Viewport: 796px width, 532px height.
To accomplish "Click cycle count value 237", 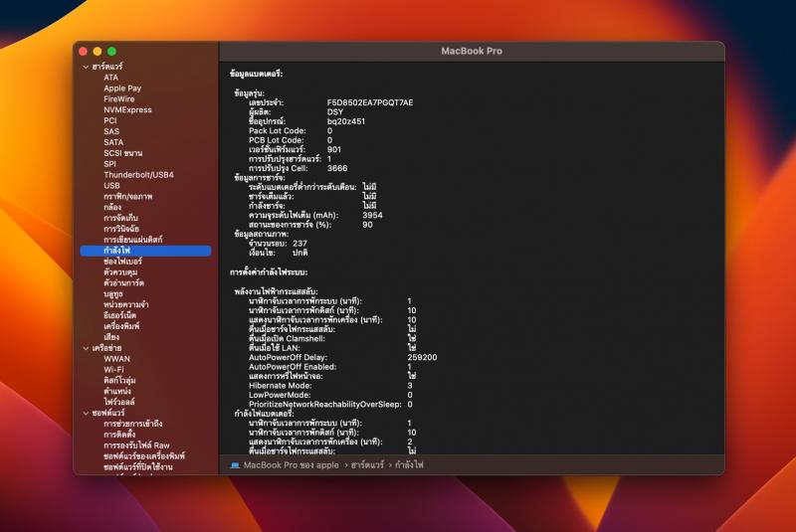I will 299,244.
